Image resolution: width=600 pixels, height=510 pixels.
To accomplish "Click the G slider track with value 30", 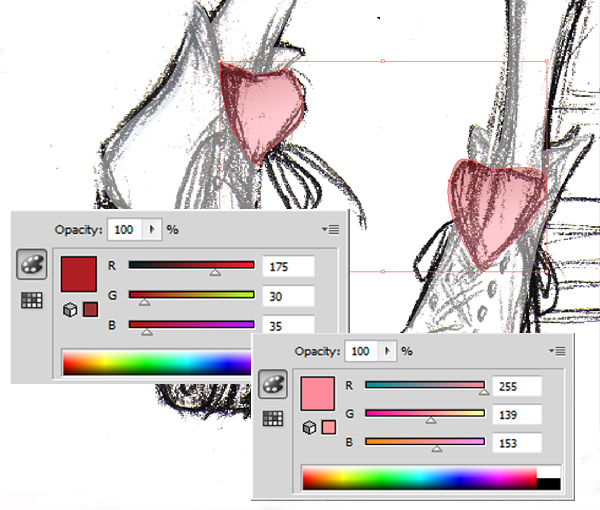I will point(191,295).
